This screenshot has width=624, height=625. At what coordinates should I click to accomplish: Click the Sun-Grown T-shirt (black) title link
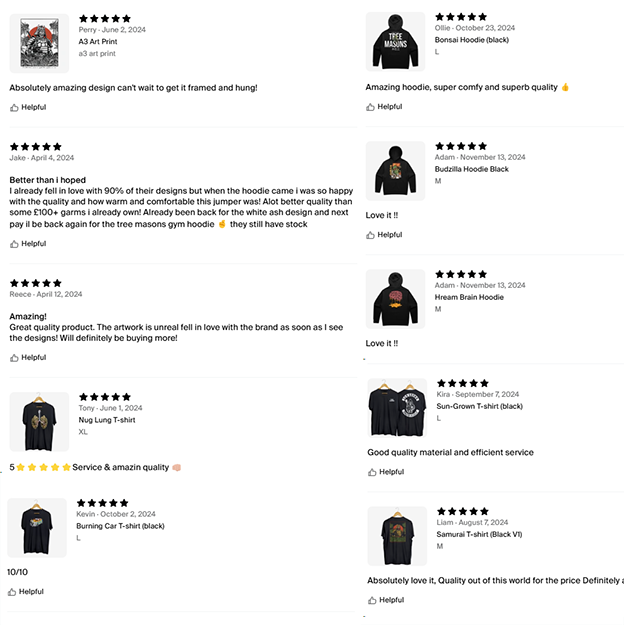tap(479, 406)
